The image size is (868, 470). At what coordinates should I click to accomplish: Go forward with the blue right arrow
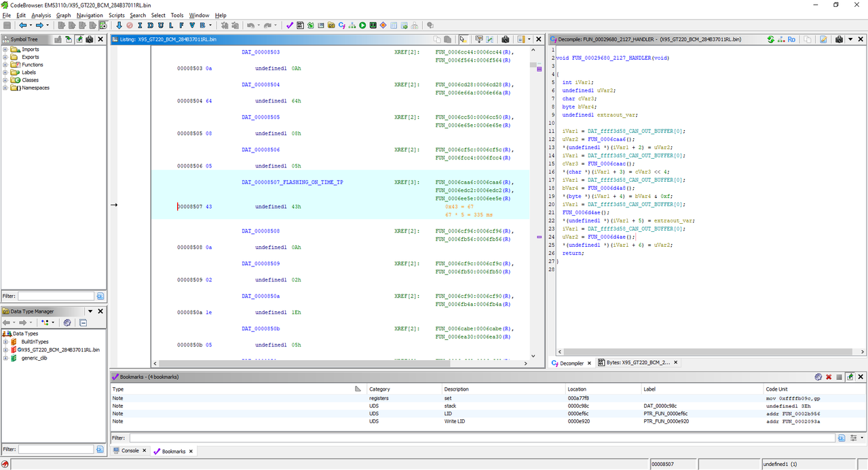coord(39,25)
